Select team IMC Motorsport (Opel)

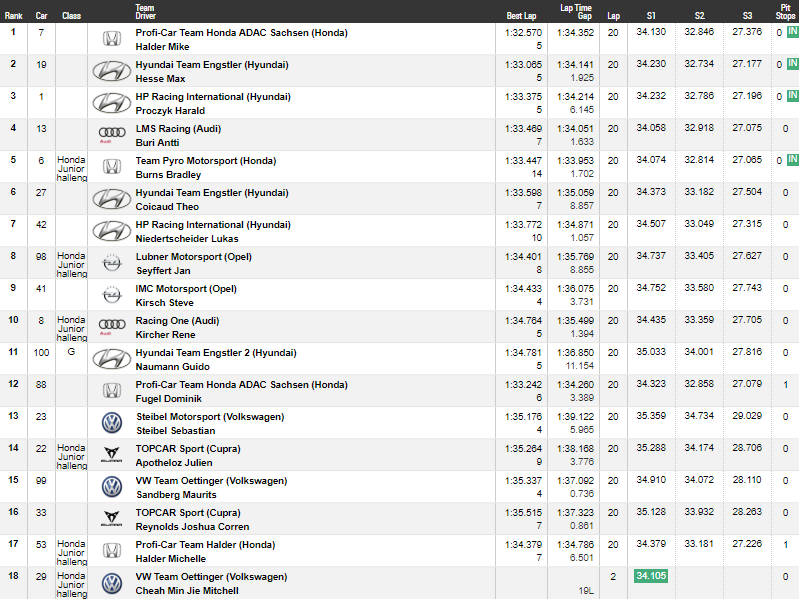pos(186,289)
